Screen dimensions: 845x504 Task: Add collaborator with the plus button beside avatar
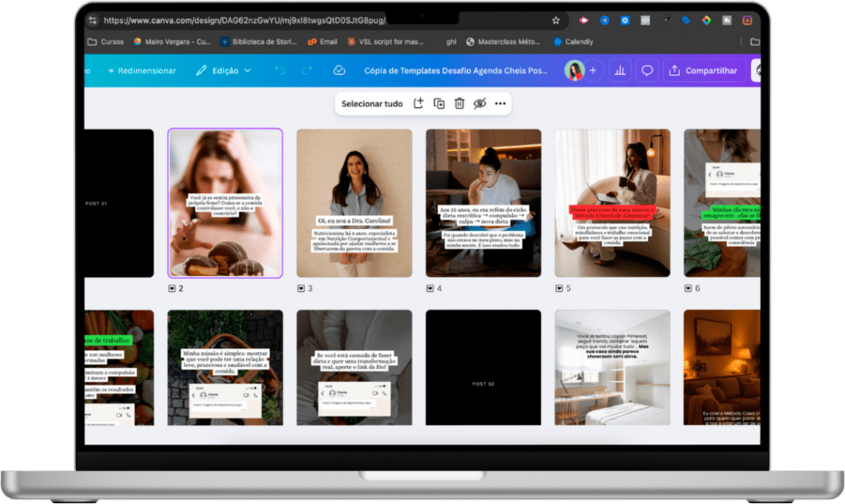[x=592, y=71]
